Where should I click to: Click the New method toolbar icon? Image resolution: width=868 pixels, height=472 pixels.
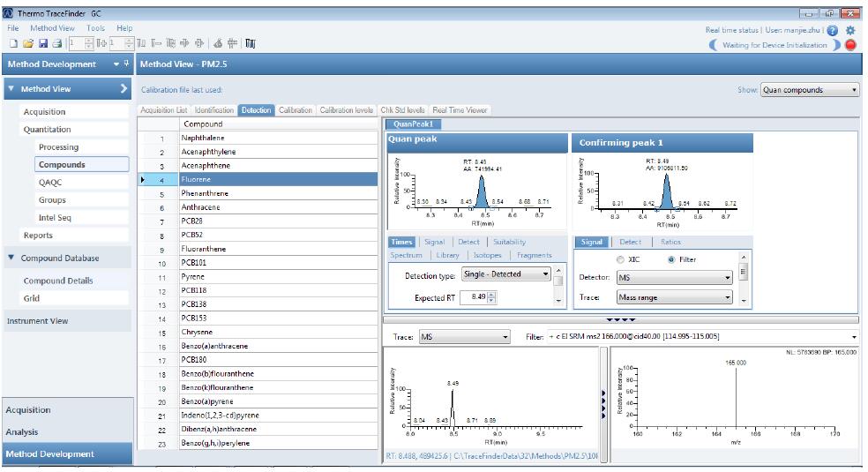point(13,43)
